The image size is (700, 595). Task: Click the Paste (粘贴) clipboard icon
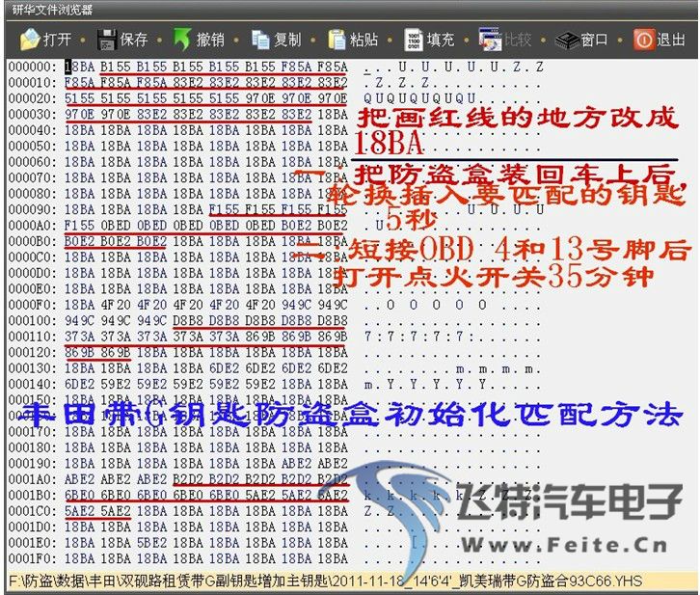[337, 40]
